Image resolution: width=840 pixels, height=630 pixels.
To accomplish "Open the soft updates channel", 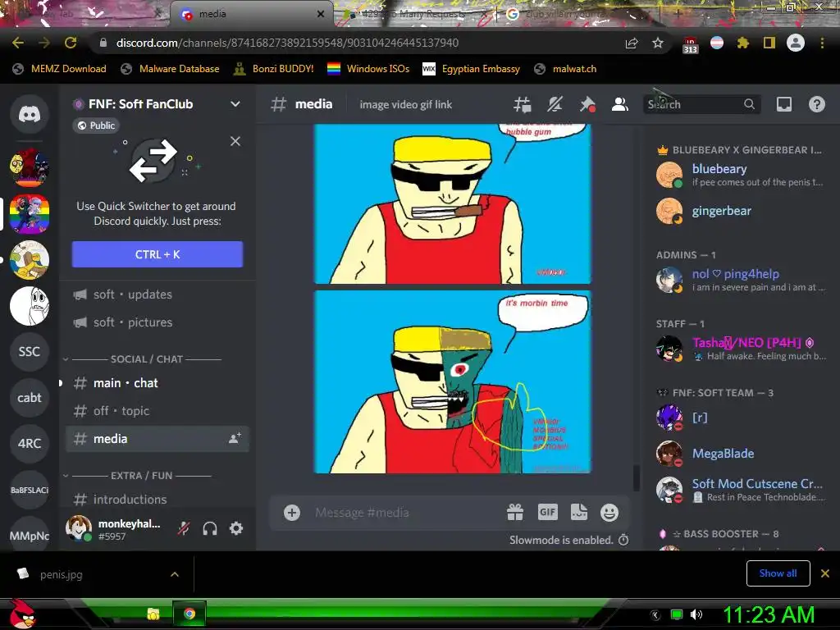I will point(157,294).
